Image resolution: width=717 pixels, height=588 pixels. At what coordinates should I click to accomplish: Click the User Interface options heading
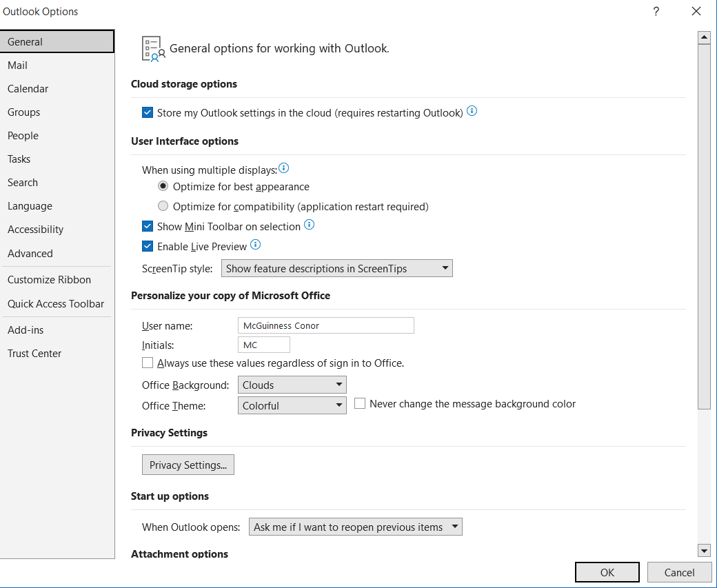185,141
